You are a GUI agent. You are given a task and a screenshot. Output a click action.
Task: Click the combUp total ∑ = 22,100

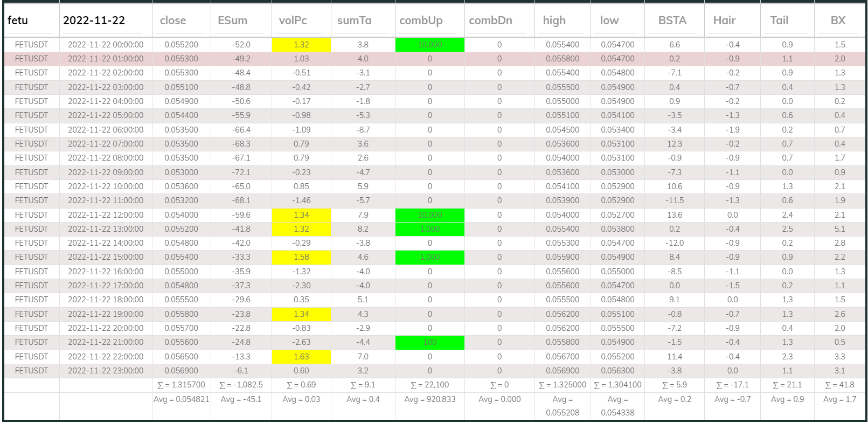[429, 385]
